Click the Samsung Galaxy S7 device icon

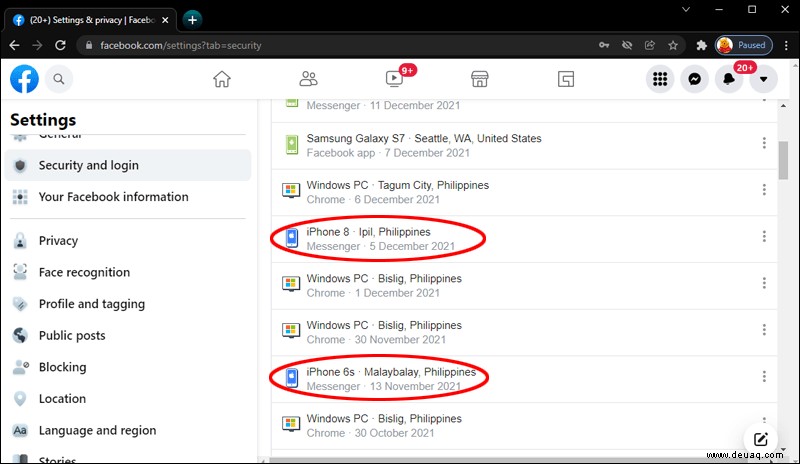click(291, 145)
